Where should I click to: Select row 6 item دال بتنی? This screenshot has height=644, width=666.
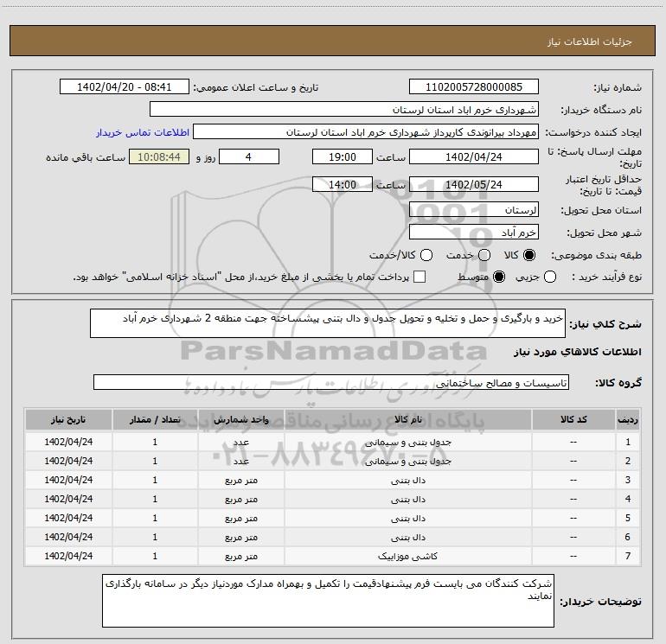pos(407,538)
